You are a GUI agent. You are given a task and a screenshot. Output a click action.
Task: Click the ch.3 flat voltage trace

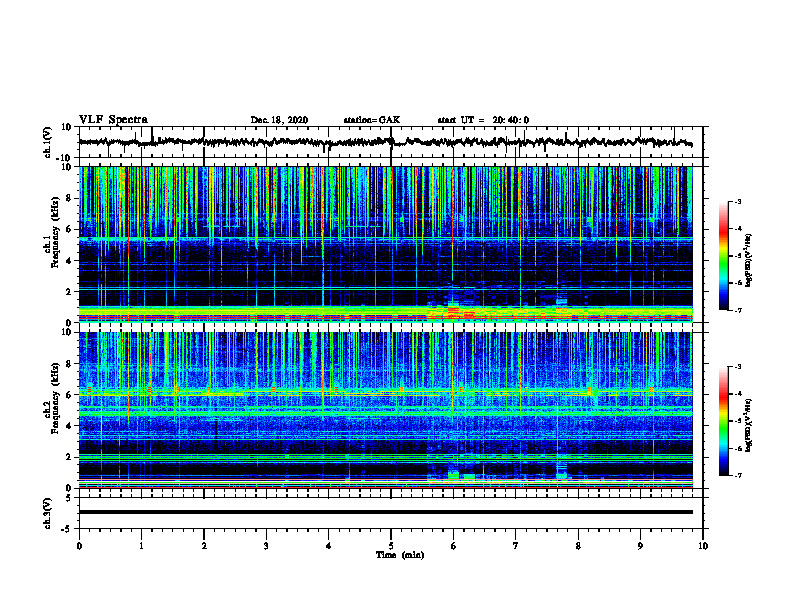[385, 512]
